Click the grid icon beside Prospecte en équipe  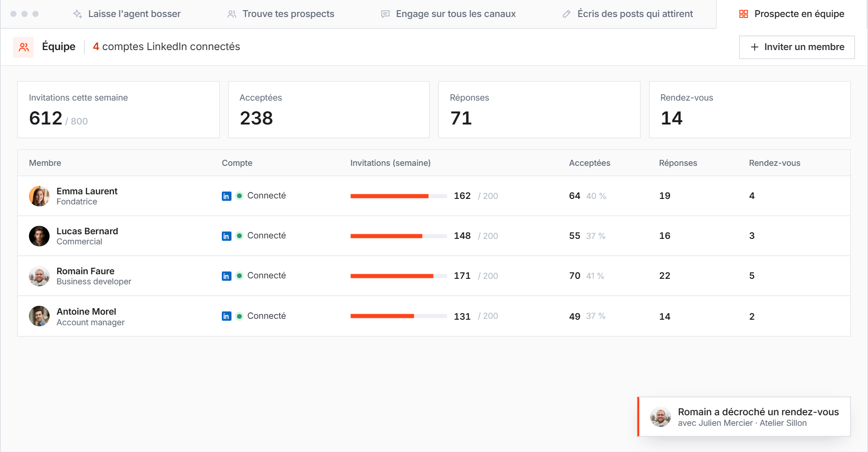(x=744, y=14)
